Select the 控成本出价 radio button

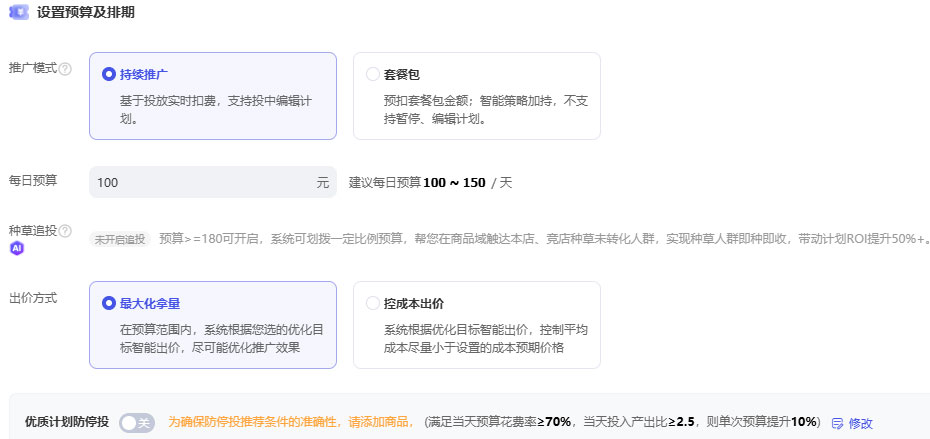tap(372, 303)
